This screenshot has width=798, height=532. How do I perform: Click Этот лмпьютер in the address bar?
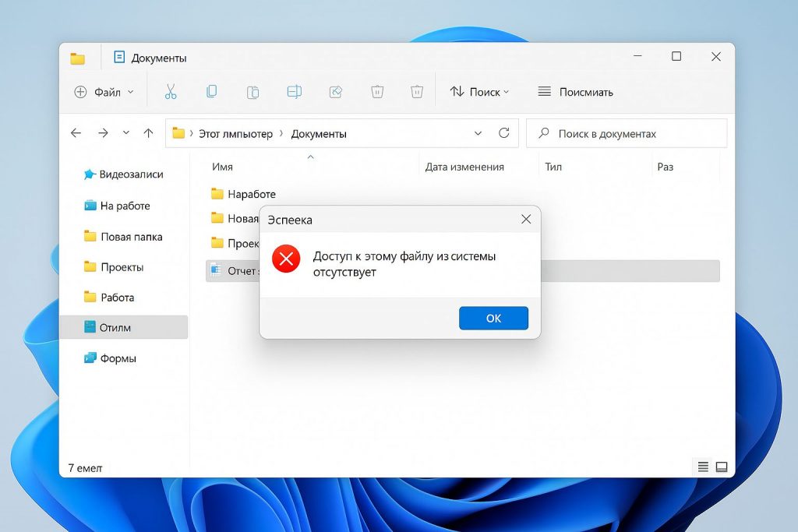pos(235,134)
